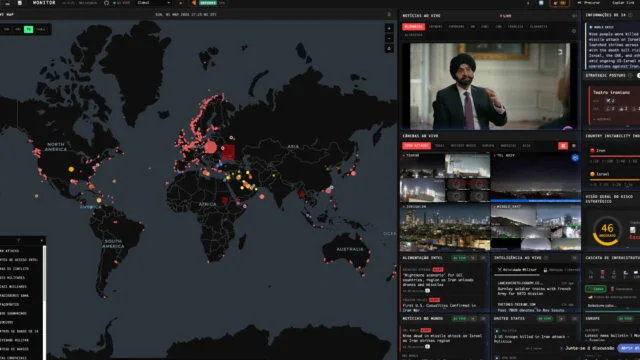640x360 pixels.
Task: Click the Ao Vivo badge in Europe panel
Action: [626, 318]
